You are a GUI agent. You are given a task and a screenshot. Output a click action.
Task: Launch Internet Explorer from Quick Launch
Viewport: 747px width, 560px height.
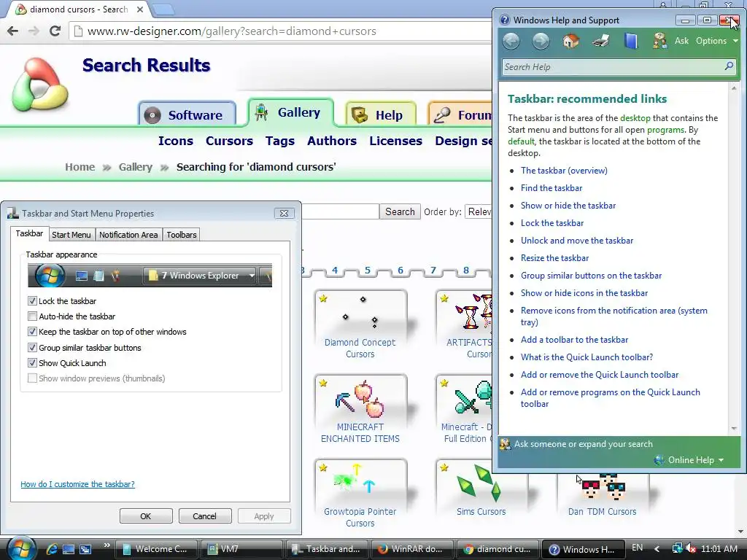[x=52, y=549]
